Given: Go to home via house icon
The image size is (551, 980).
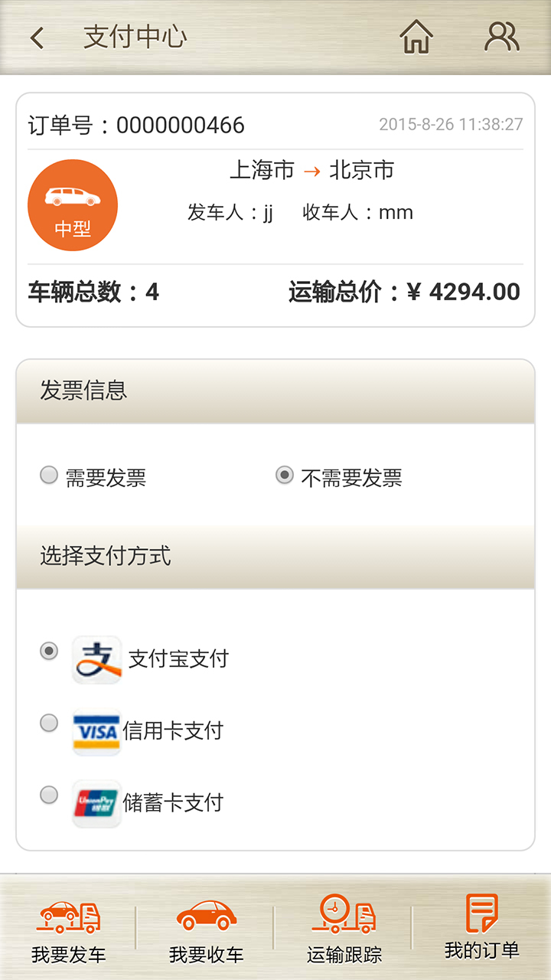Looking at the screenshot, I should coord(416,37).
